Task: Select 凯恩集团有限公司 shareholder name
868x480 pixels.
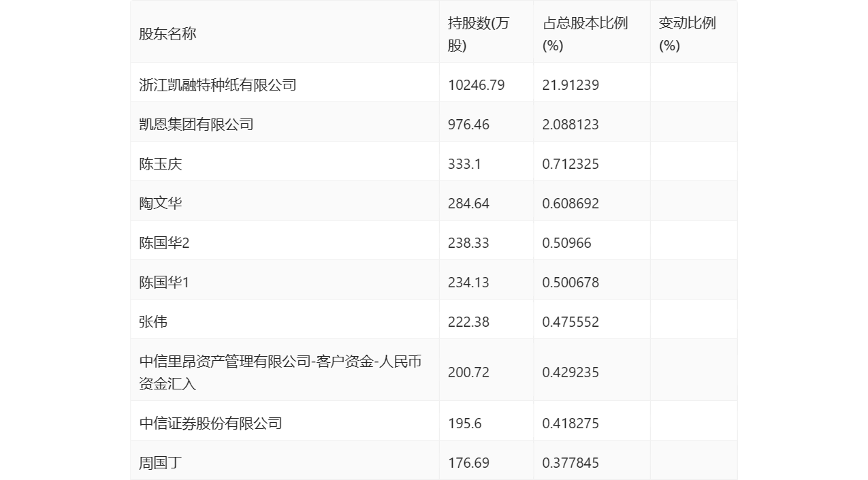Action: (196, 125)
